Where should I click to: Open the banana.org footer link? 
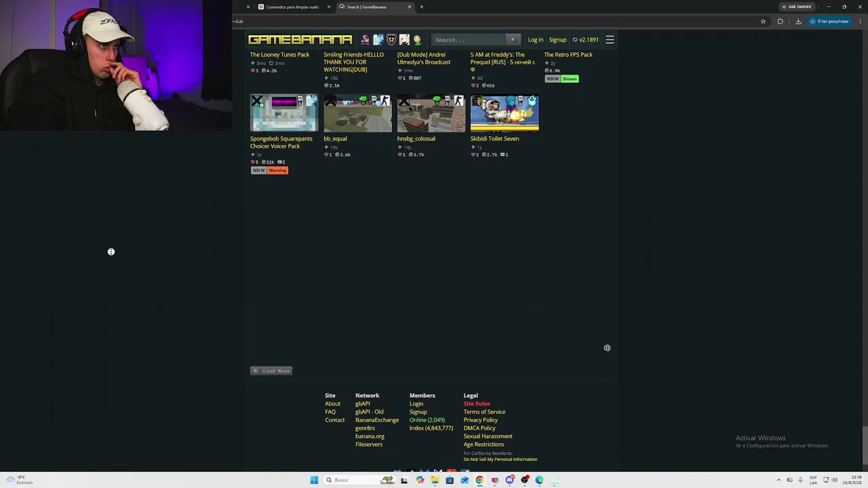[x=370, y=436]
